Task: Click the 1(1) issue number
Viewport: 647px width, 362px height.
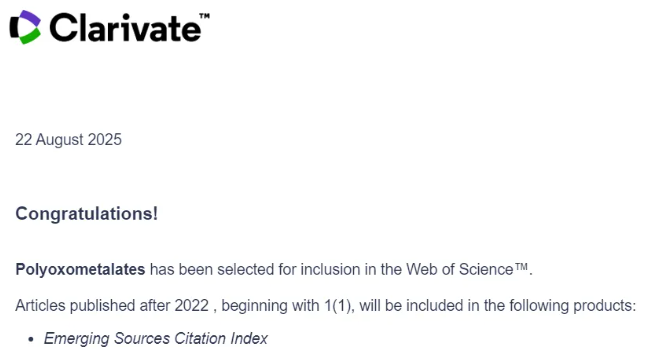Action: click(338, 306)
